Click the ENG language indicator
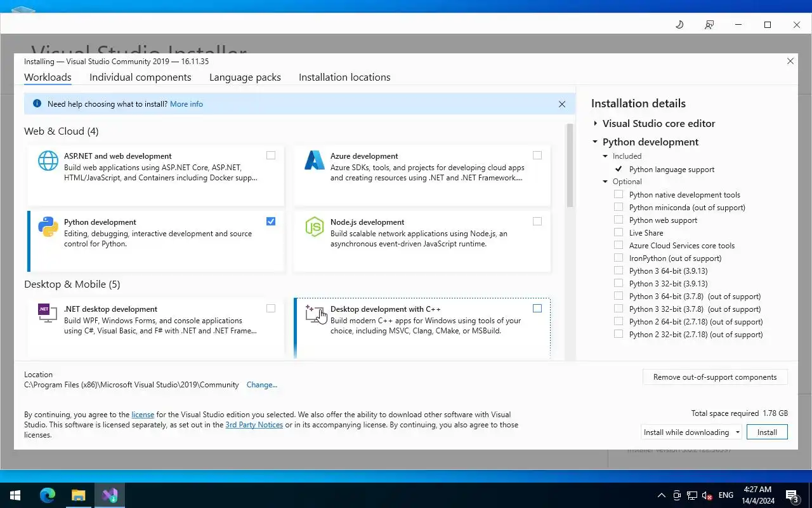Viewport: 812px width, 508px height. [x=726, y=495]
